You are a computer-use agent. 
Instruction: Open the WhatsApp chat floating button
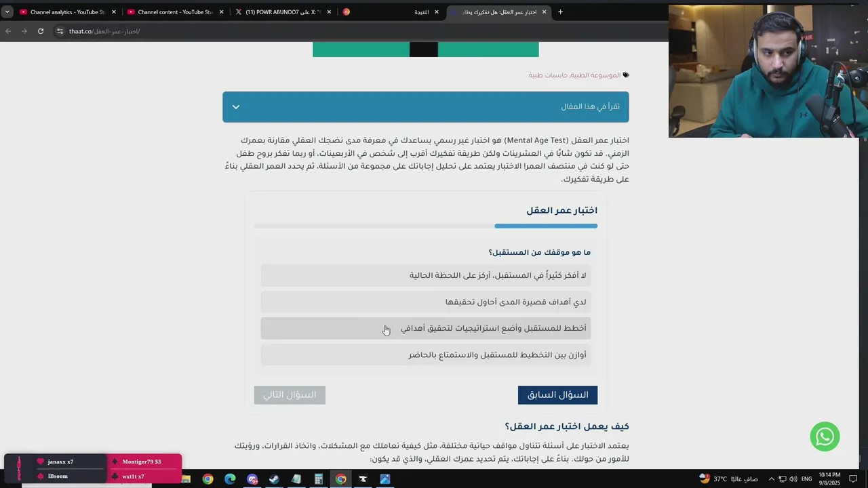(825, 436)
